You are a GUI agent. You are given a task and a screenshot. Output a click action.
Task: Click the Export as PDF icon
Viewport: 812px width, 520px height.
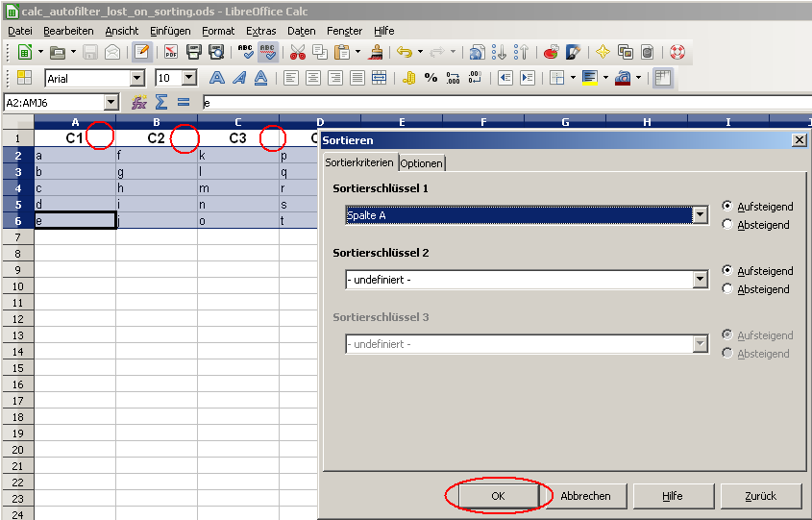[x=171, y=53]
